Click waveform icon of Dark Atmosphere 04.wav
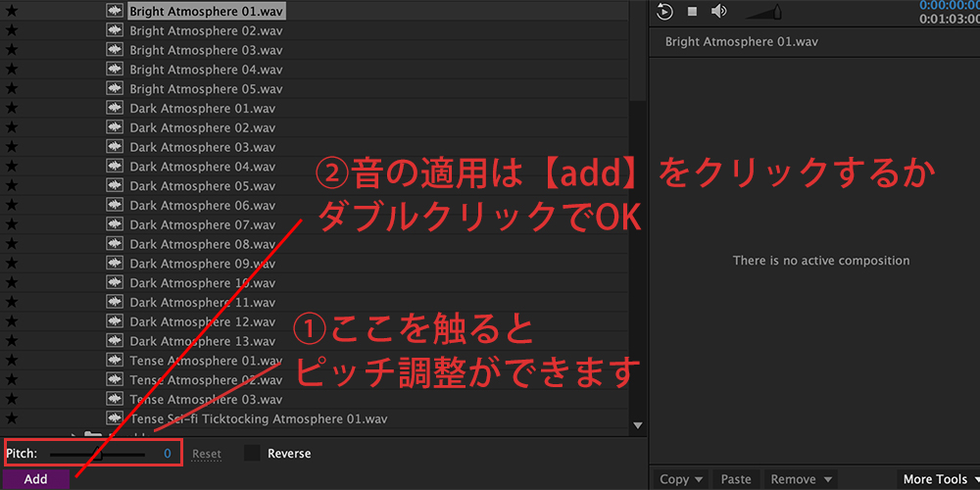Viewport: 980px width, 490px height. [115, 166]
